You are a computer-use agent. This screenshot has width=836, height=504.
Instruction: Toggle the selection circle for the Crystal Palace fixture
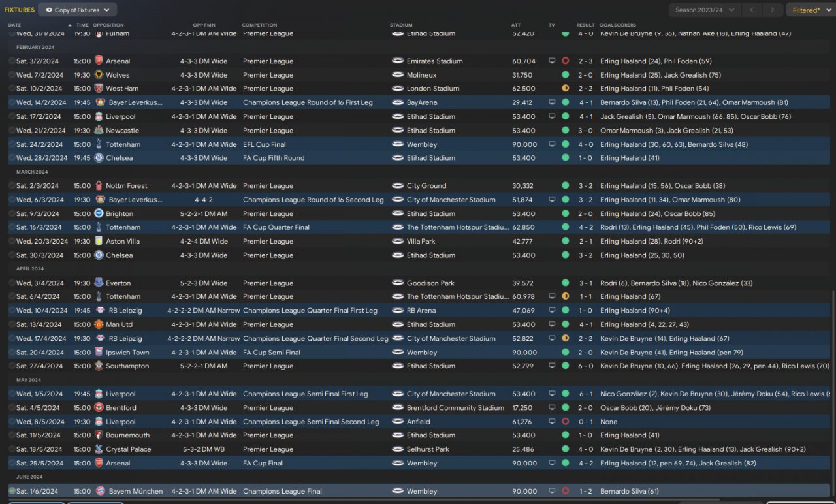(12, 449)
